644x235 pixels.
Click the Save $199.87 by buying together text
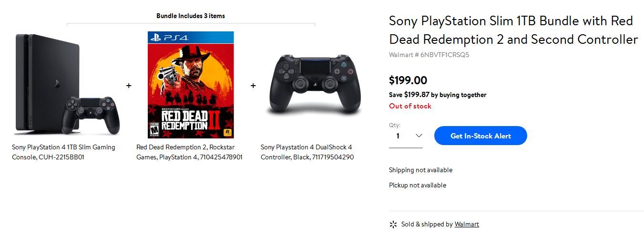pos(438,95)
